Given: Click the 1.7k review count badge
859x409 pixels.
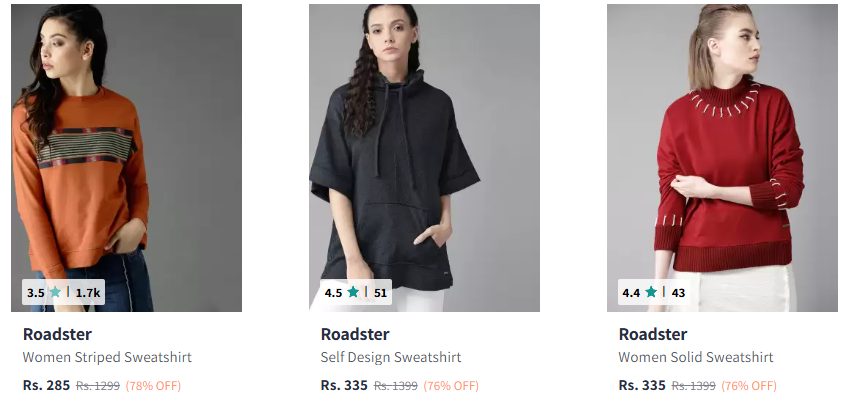Looking at the screenshot, I should tap(88, 293).
